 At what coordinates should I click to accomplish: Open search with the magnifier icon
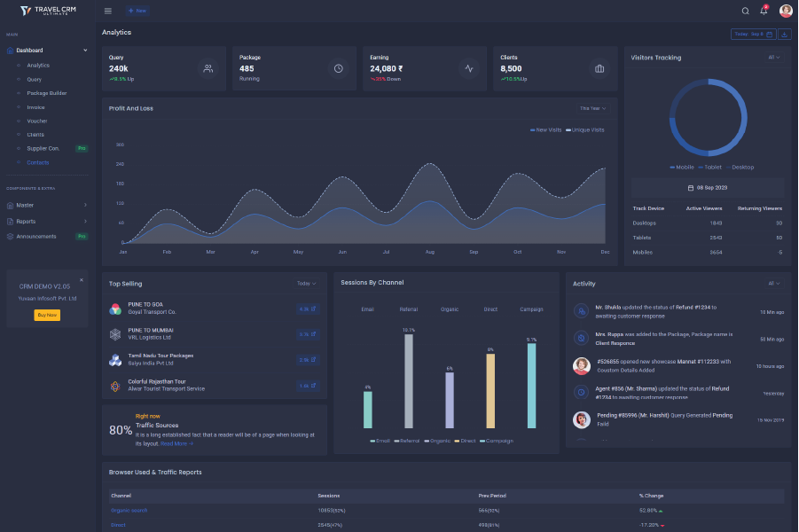click(745, 11)
